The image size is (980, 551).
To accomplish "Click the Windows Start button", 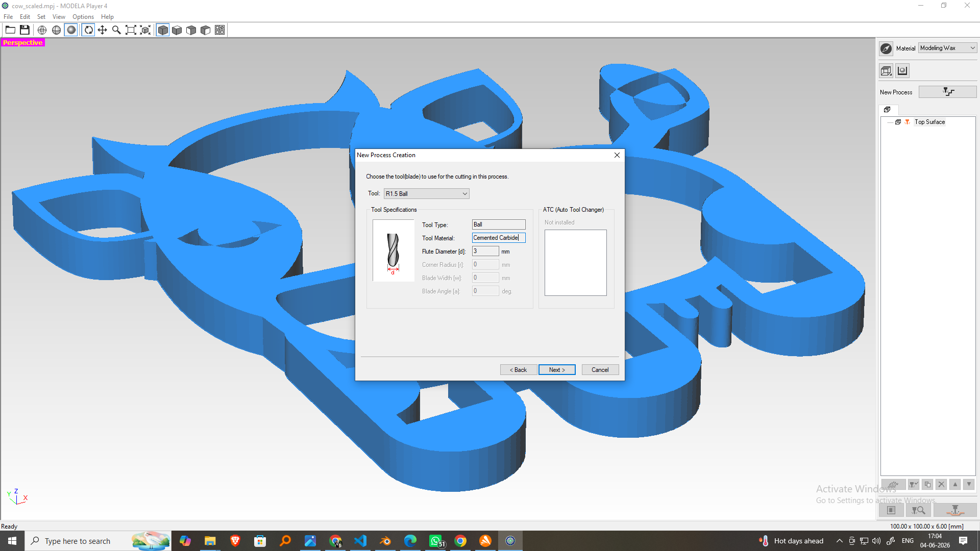I will [12, 541].
